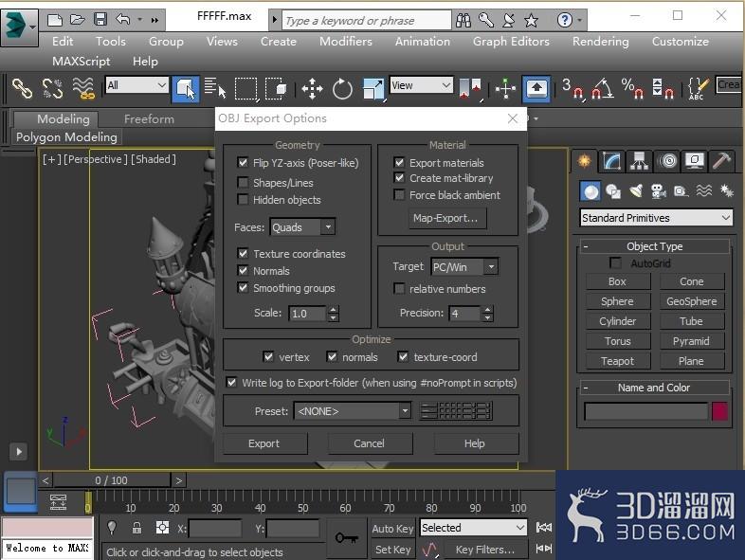Toggle the Smoothing groups checkbox
Image resolution: width=745 pixels, height=560 pixels.
point(243,288)
